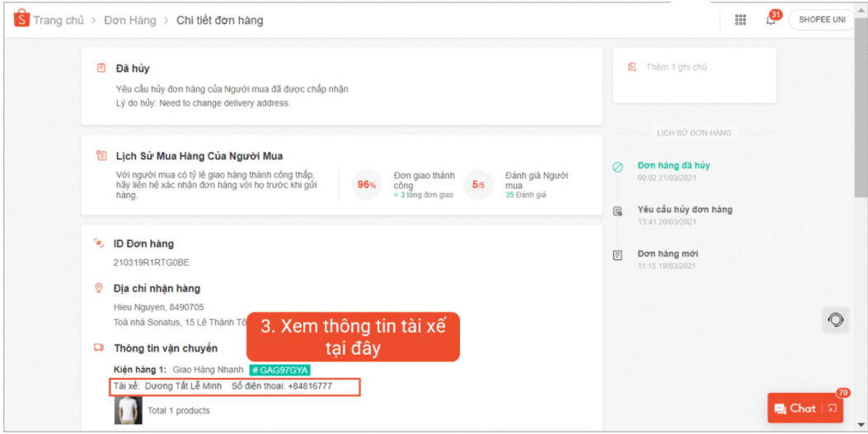Click the delivery address pin icon
Viewport: 868px width, 434px height.
tap(100, 288)
